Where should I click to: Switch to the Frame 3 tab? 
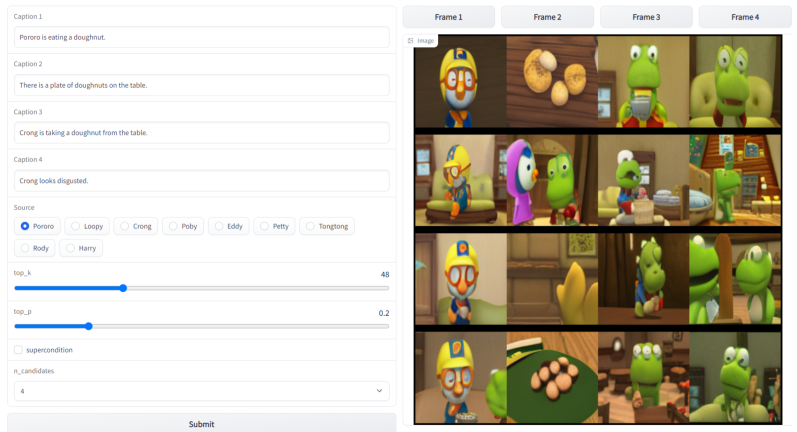coord(646,17)
